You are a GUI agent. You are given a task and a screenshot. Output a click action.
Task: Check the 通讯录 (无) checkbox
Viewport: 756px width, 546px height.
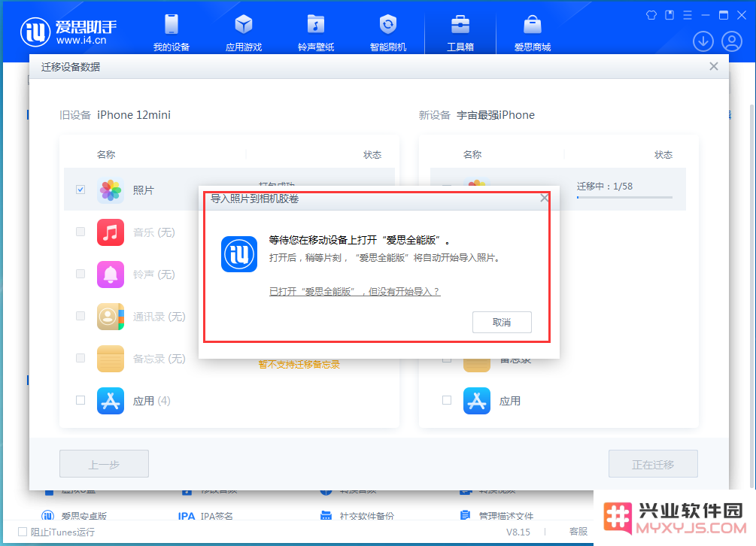(x=80, y=316)
